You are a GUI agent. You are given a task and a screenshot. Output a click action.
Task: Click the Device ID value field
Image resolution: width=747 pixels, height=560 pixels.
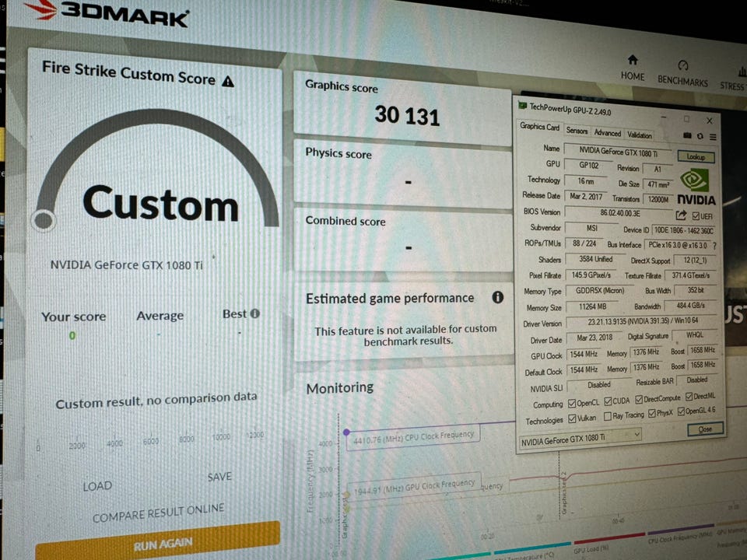[x=683, y=230]
